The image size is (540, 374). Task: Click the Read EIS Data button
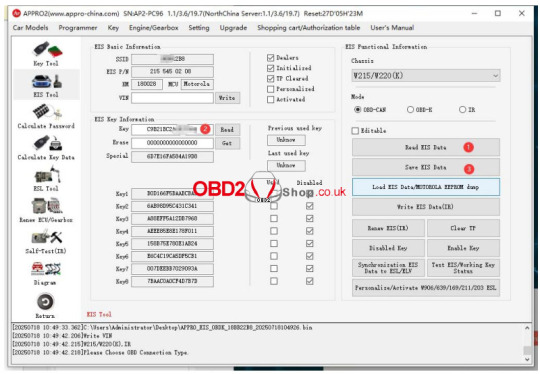(x=426, y=147)
